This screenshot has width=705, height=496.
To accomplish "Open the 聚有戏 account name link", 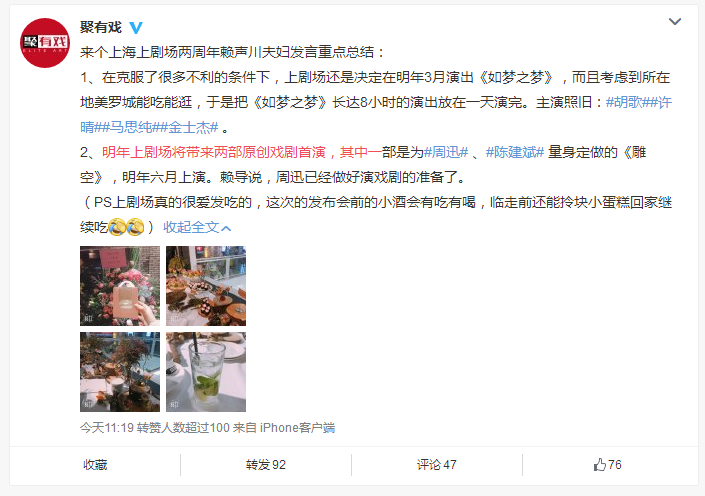I will (101, 27).
